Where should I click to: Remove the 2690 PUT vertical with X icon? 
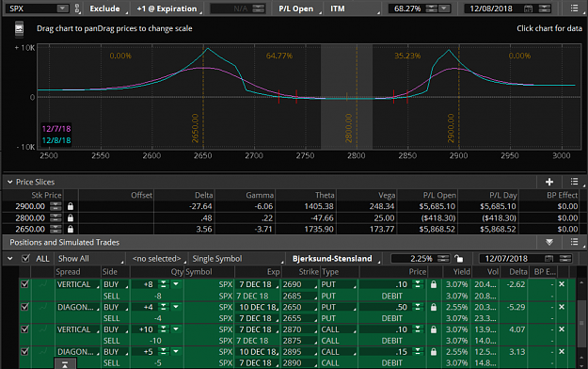click(x=562, y=284)
